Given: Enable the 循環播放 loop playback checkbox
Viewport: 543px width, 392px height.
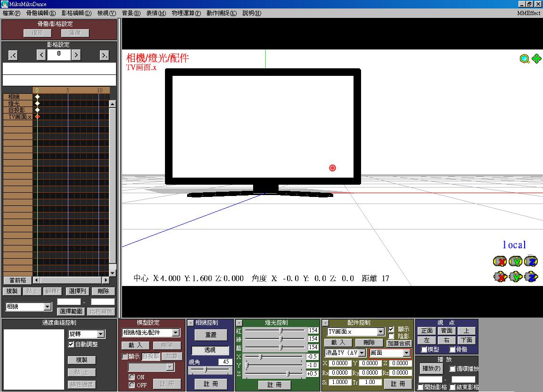Looking at the screenshot, I should click(x=452, y=369).
